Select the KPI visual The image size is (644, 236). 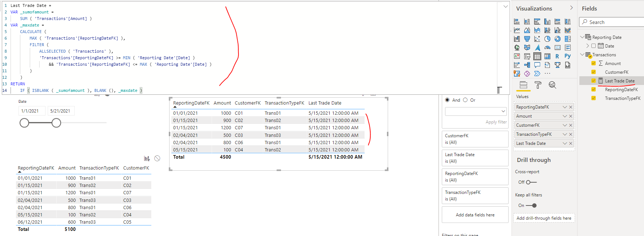tap(517, 56)
